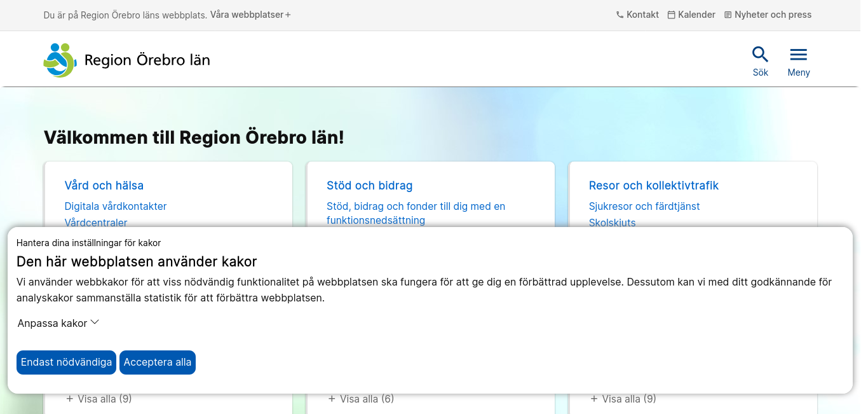Select the Vårdcentraler link
The height and width of the screenshot is (414, 868).
(96, 222)
